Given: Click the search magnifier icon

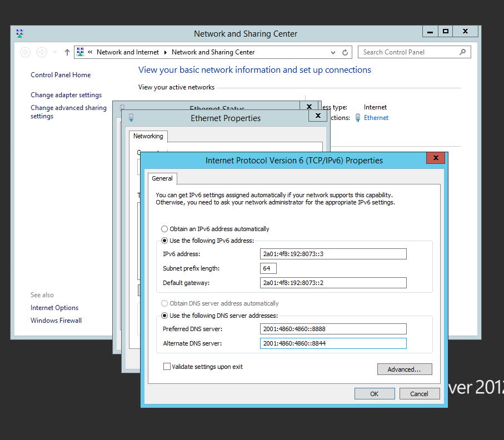Looking at the screenshot, I should pos(462,52).
